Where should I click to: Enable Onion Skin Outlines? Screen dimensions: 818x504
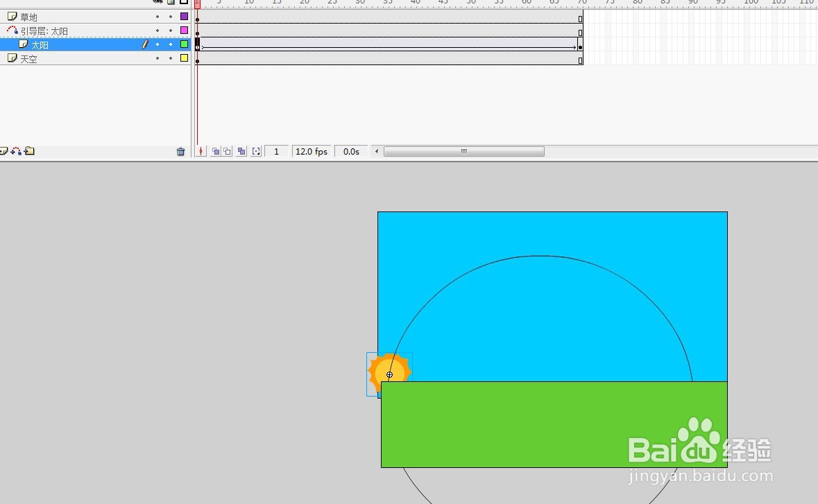point(228,151)
